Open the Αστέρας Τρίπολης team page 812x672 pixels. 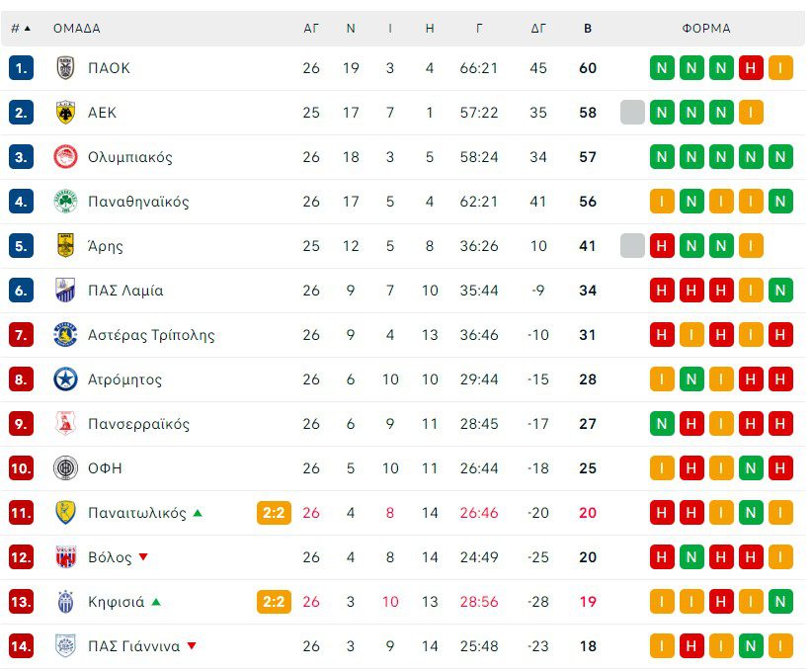[151, 335]
